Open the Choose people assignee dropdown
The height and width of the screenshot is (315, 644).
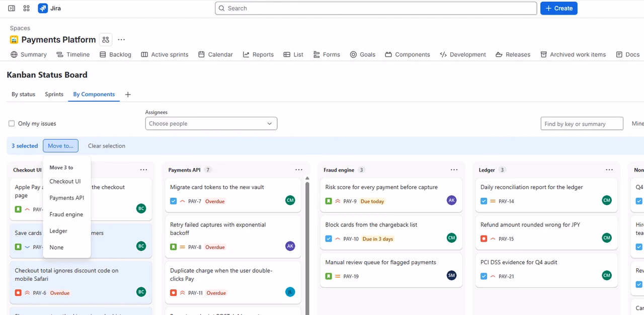[211, 124]
